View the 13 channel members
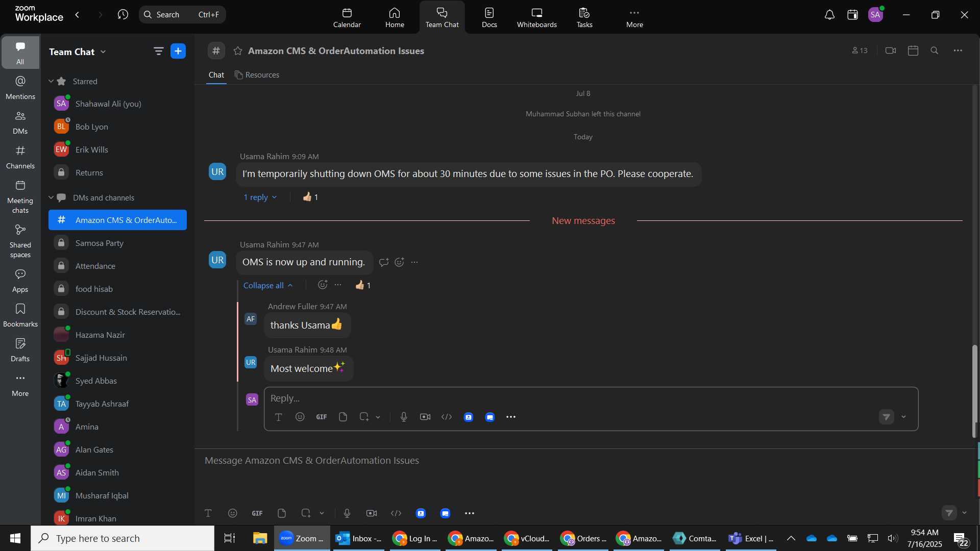 click(x=860, y=51)
